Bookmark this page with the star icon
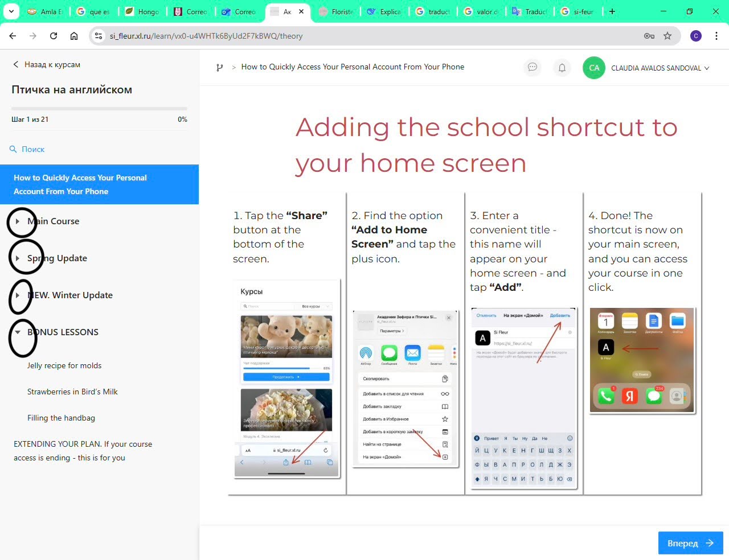This screenshot has width=729, height=560. [x=667, y=36]
